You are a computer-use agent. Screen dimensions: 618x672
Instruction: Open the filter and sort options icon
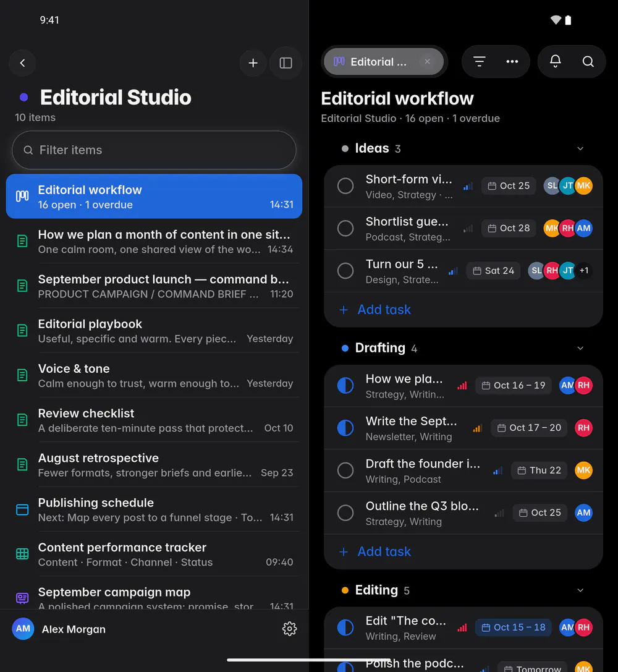point(479,62)
